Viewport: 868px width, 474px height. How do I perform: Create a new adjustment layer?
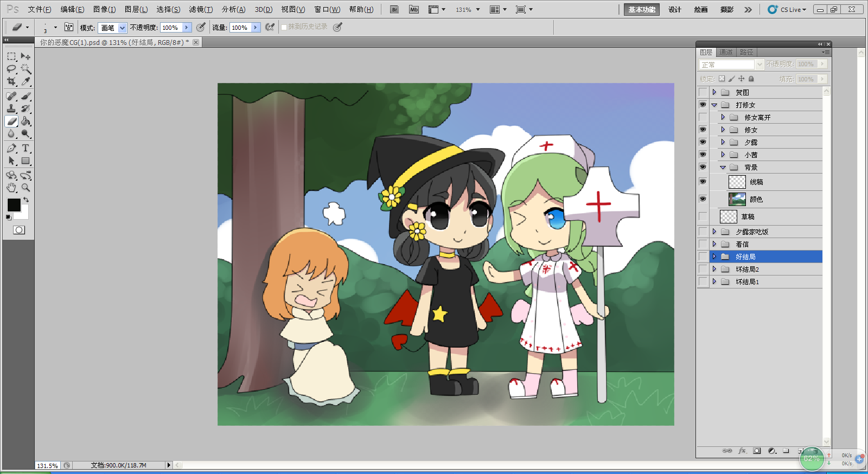(x=771, y=451)
